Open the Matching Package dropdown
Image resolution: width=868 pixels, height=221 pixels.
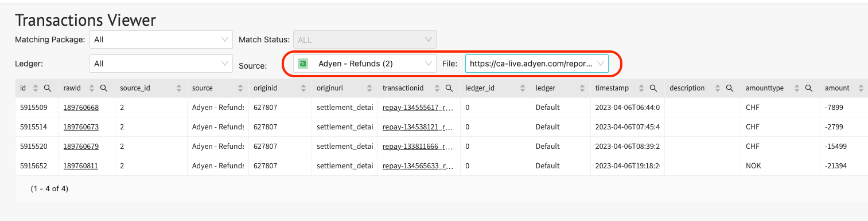[161, 40]
